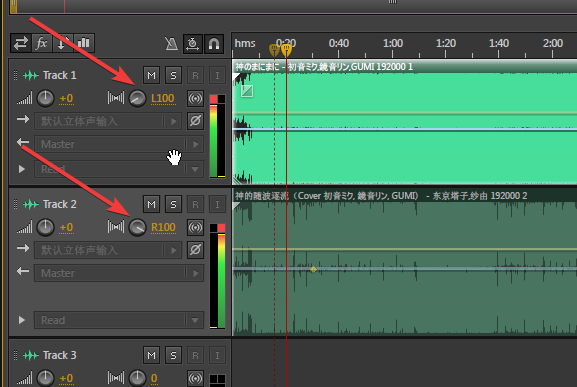Show the EQ bars icon
This screenshot has width=577, height=387.
tap(84, 43)
